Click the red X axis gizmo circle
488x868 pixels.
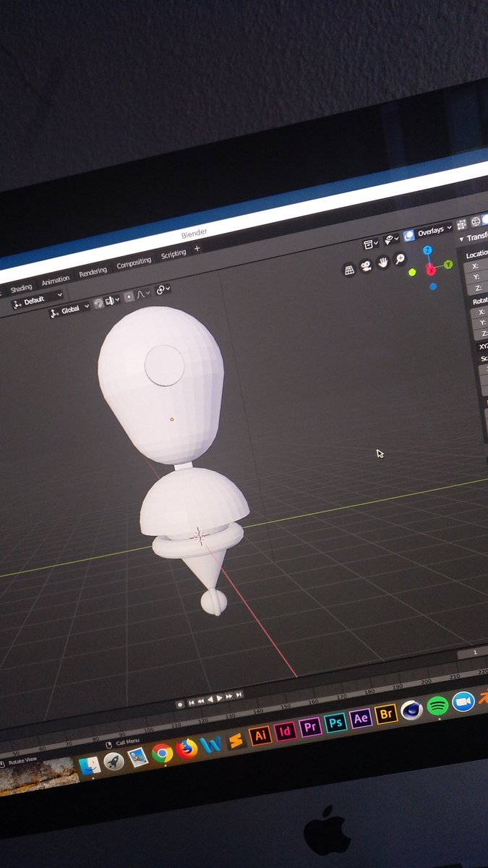431,270
